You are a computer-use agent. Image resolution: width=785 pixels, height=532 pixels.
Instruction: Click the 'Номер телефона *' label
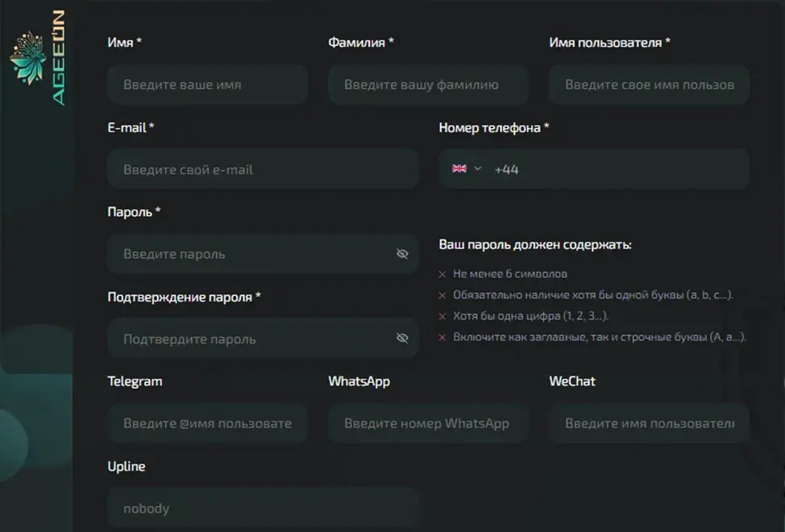tap(494, 127)
